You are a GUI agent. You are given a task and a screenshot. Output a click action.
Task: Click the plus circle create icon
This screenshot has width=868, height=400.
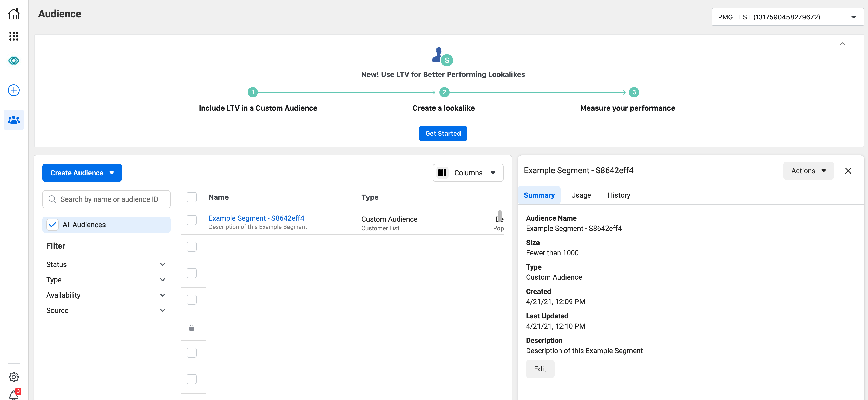tap(14, 90)
